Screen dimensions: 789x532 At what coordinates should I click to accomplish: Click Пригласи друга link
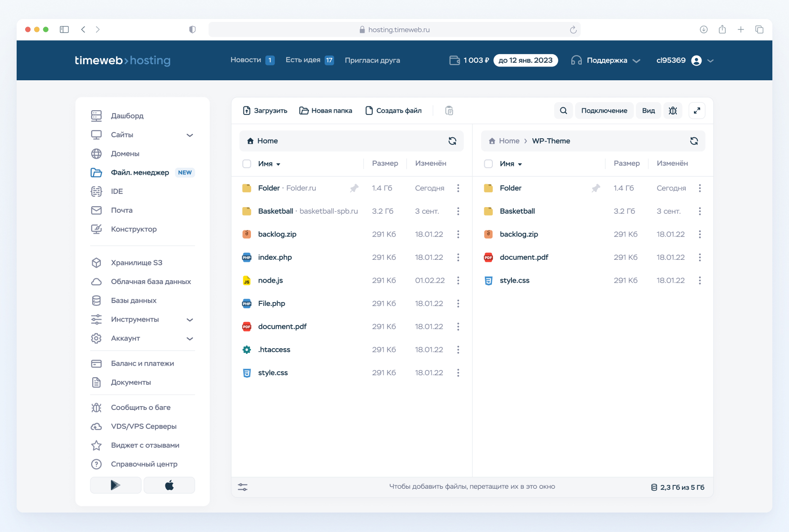372,60
